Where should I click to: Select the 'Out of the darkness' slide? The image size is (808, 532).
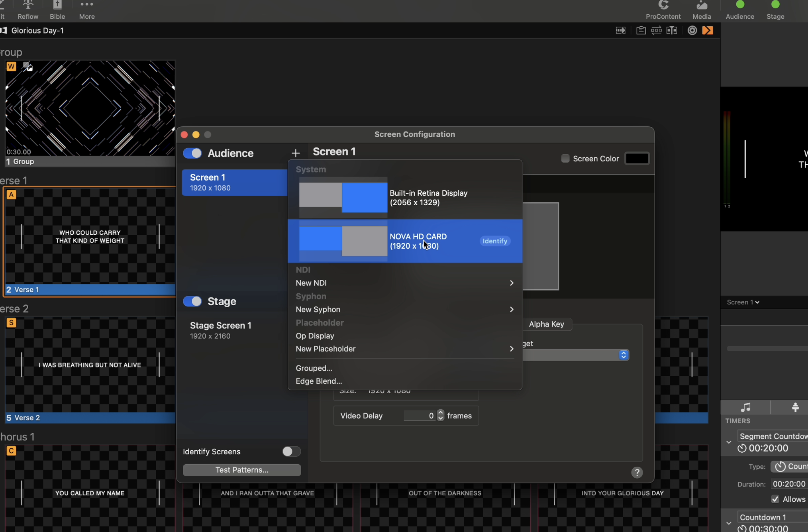click(445, 507)
